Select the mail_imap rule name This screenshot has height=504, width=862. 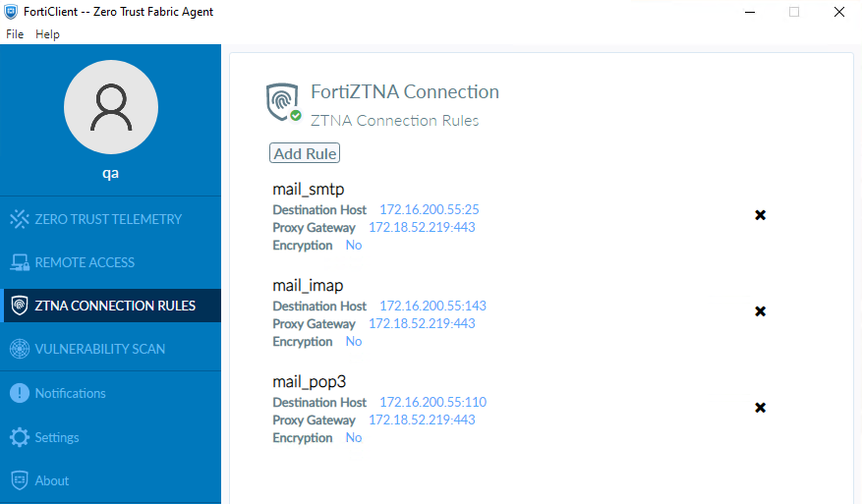(x=308, y=285)
